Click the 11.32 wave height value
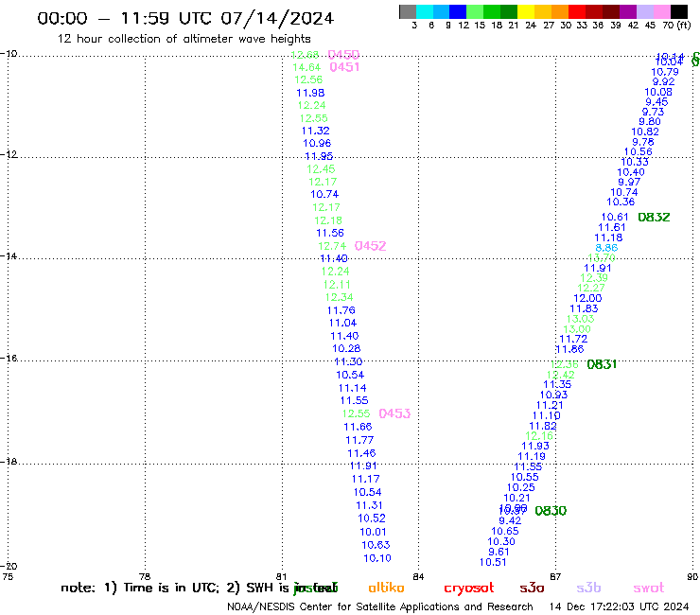Screen dimensions: 700x615 click(316, 131)
